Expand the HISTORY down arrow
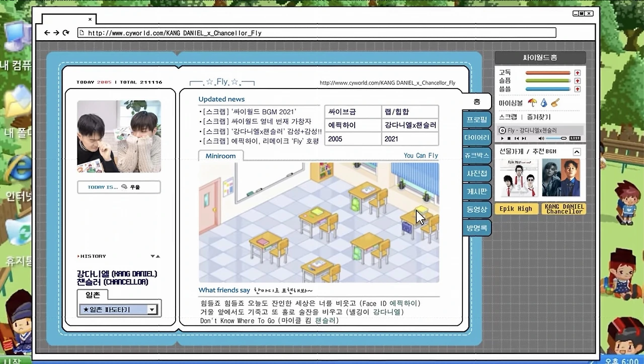Screen dimensions: 644x364 tap(152, 256)
